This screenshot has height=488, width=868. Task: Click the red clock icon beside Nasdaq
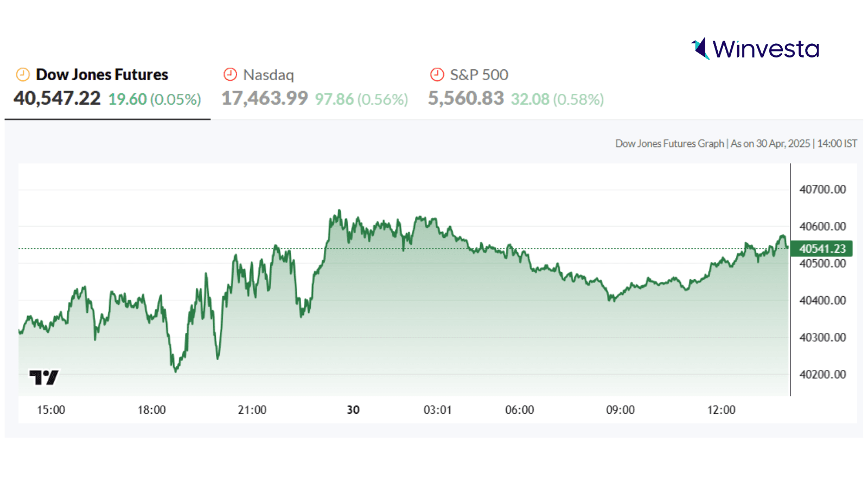pyautogui.click(x=230, y=74)
